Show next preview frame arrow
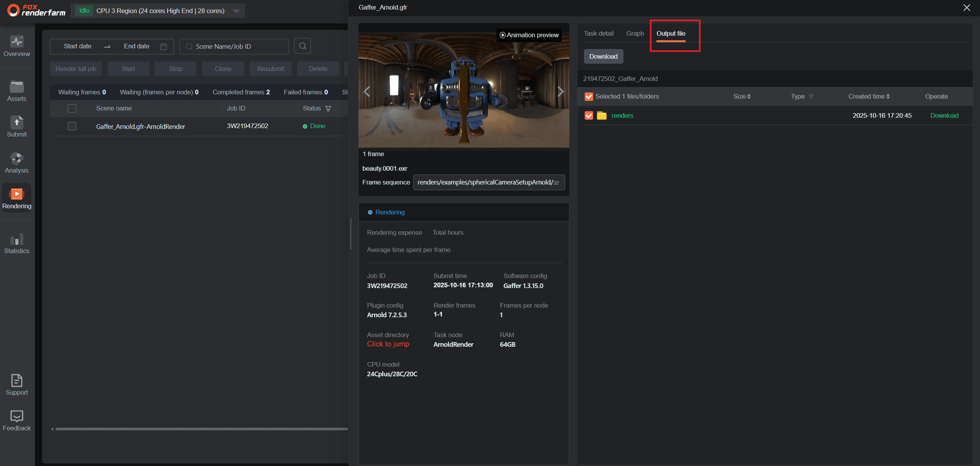980x466 pixels. click(561, 91)
